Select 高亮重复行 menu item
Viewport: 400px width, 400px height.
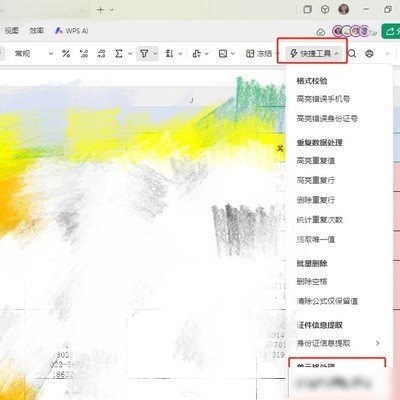[x=316, y=180]
